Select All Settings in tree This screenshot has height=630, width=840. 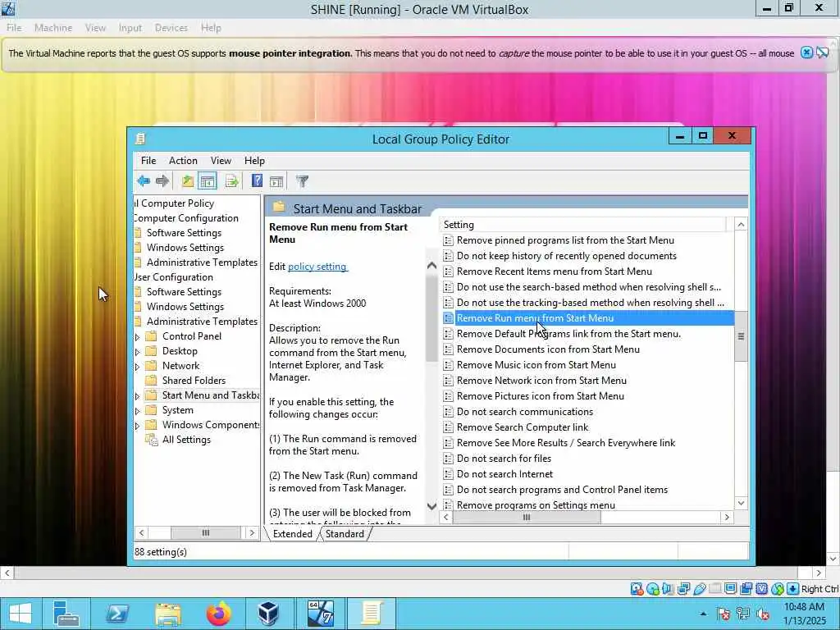[x=186, y=440]
